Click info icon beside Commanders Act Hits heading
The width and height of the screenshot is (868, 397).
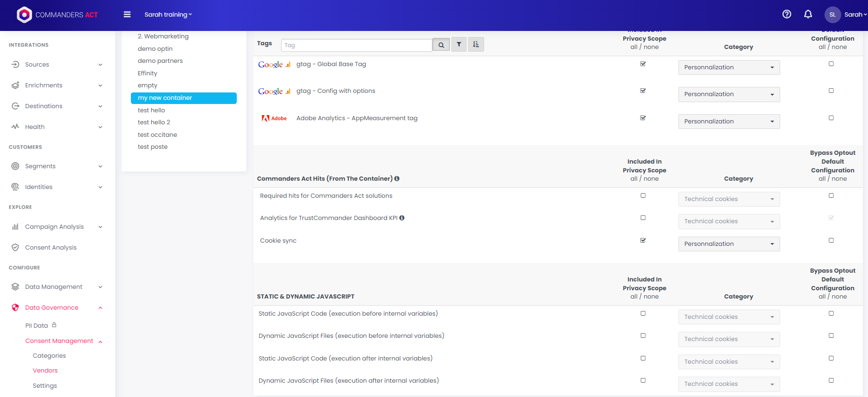(397, 179)
